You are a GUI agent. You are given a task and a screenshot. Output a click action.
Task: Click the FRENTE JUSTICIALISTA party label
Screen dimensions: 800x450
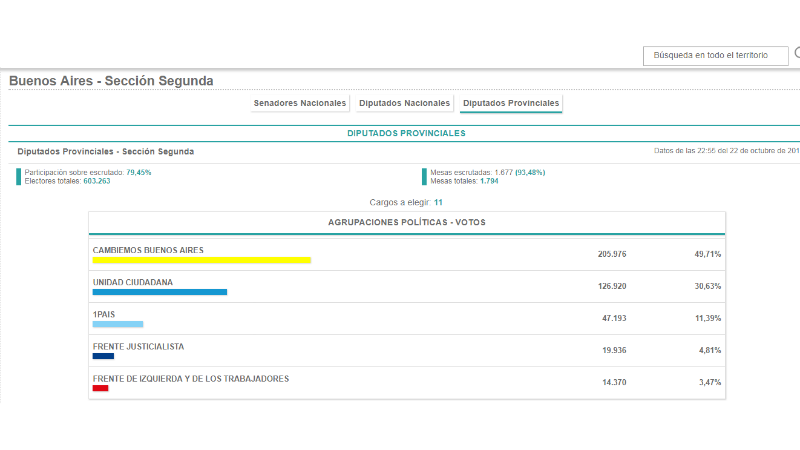(138, 346)
